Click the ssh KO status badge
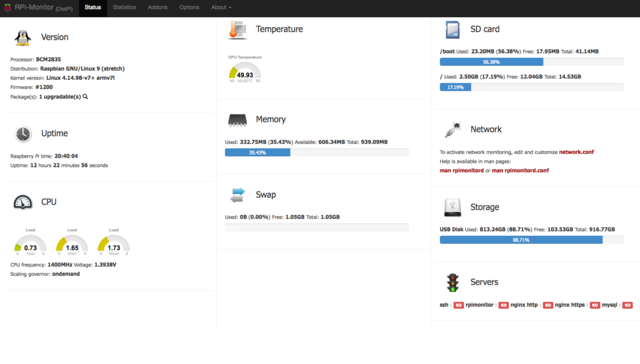This screenshot has height=364, width=640. (x=458, y=305)
